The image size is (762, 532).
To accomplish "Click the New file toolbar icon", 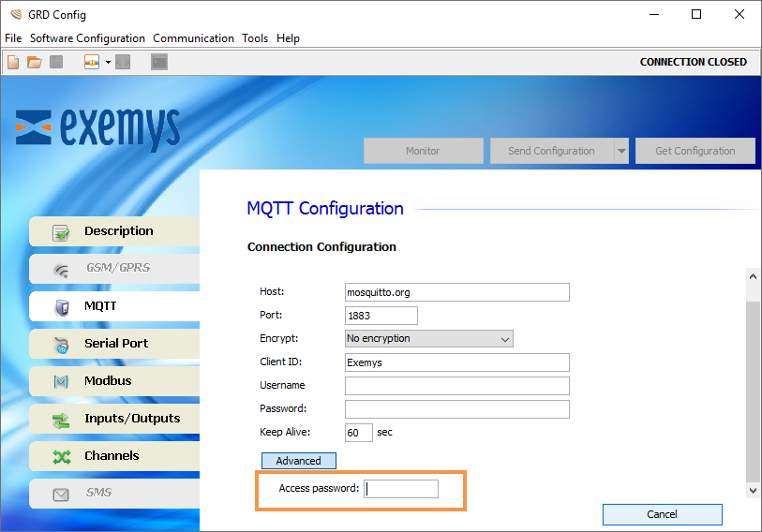I will pyautogui.click(x=13, y=62).
